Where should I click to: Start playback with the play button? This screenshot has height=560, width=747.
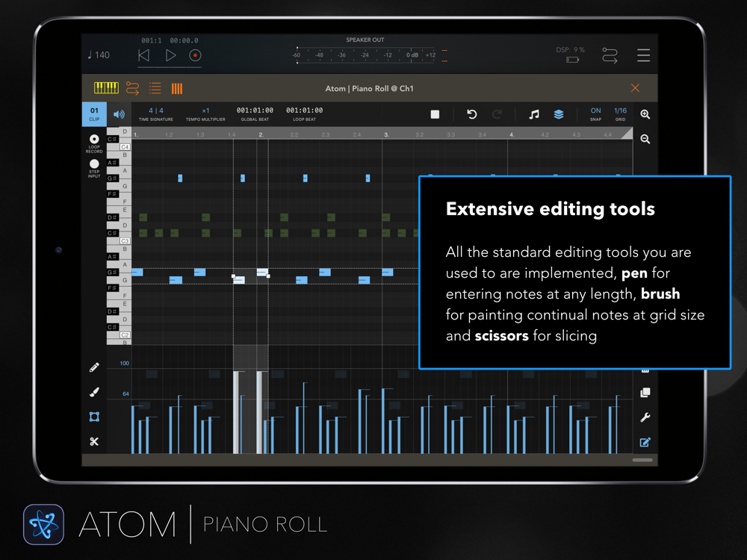pos(170,55)
